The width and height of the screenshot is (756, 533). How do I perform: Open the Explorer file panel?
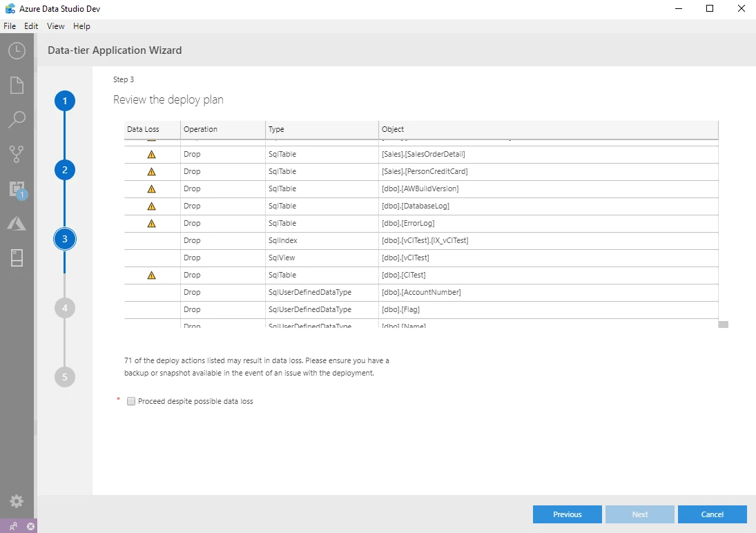click(x=16, y=85)
